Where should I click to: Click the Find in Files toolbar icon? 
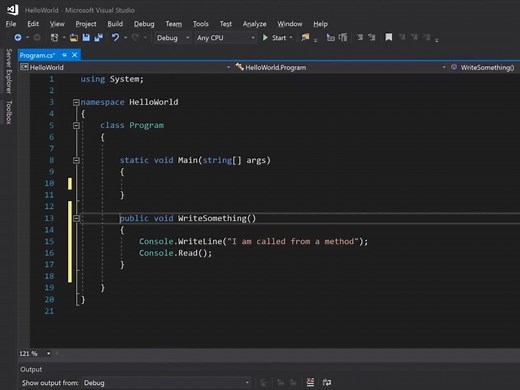(x=305, y=37)
